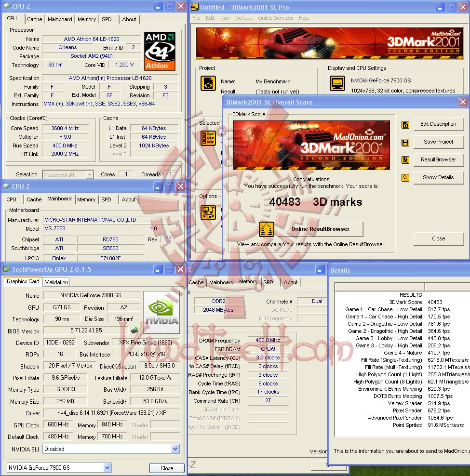This screenshot has height=476, width=470.
Task: Open the Processor selection dropdown in CPU-Z
Action: (x=90, y=174)
